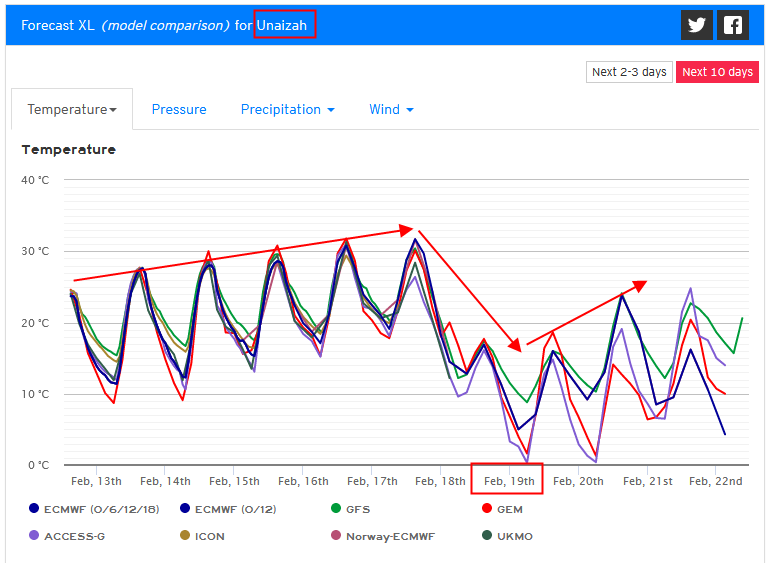Click the Feb, 18th axis label

coord(440,481)
